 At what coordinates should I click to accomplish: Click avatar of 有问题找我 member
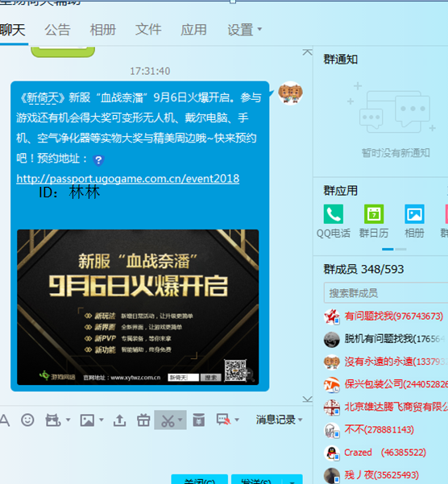pos(332,316)
